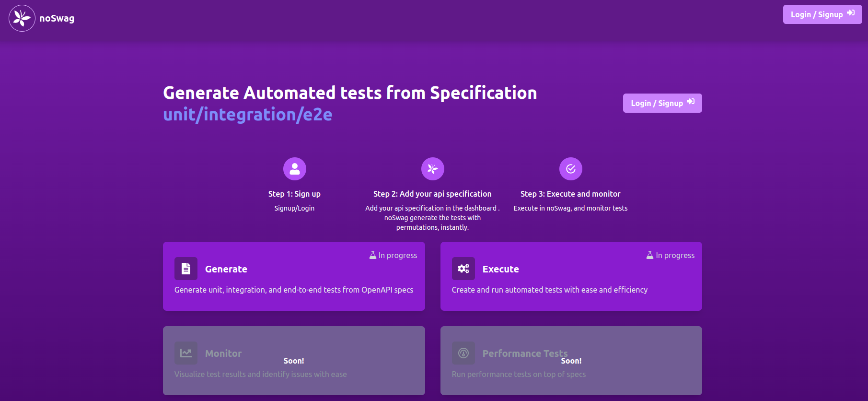Click the Step 1: Sign up heading
Image resolution: width=868 pixels, height=401 pixels.
[x=294, y=194]
